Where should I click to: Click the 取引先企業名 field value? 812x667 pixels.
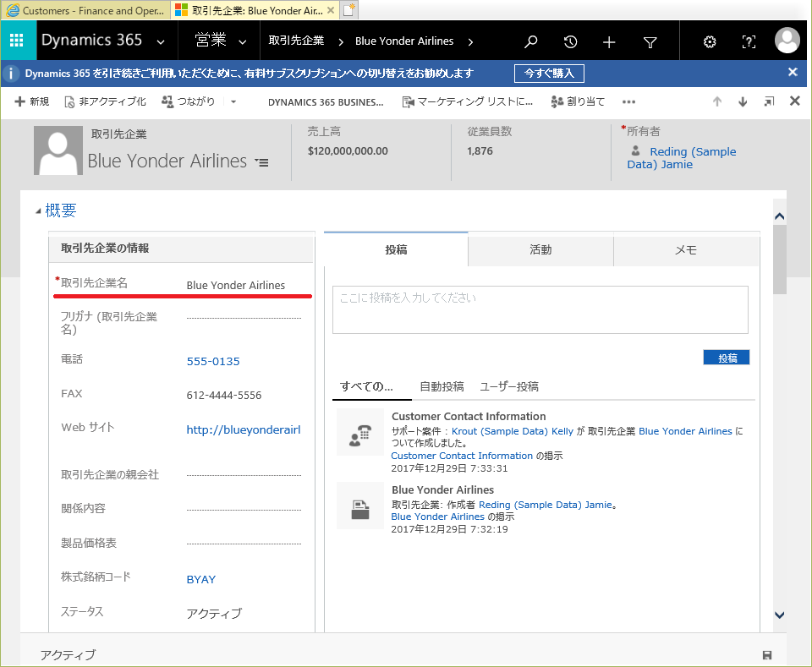click(x=236, y=285)
